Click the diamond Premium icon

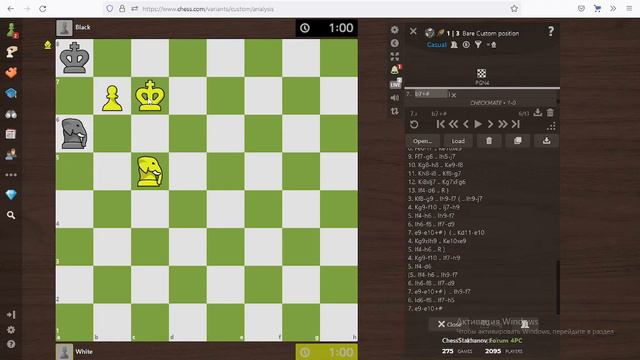click(x=11, y=195)
